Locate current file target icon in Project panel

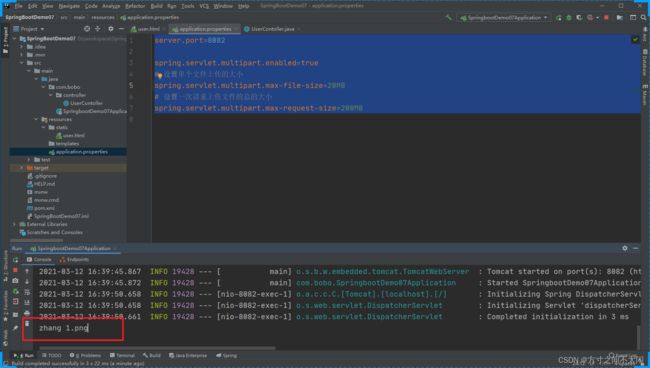coord(87,29)
